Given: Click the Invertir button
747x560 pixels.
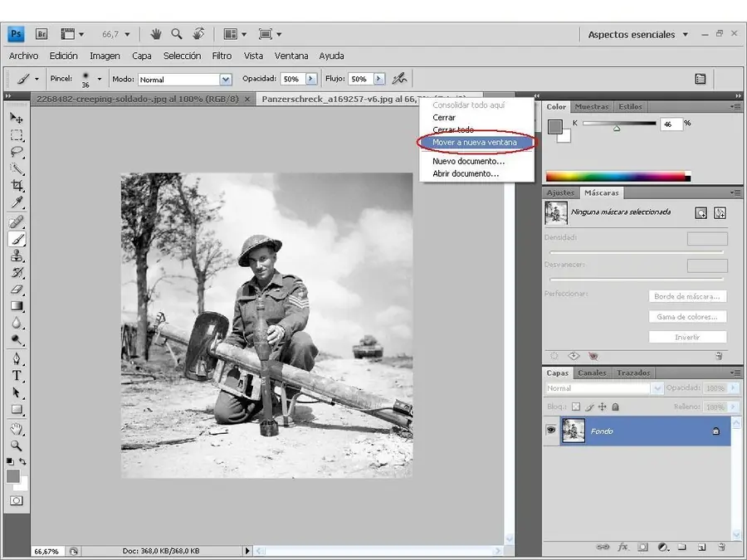Looking at the screenshot, I should pyautogui.click(x=686, y=338).
